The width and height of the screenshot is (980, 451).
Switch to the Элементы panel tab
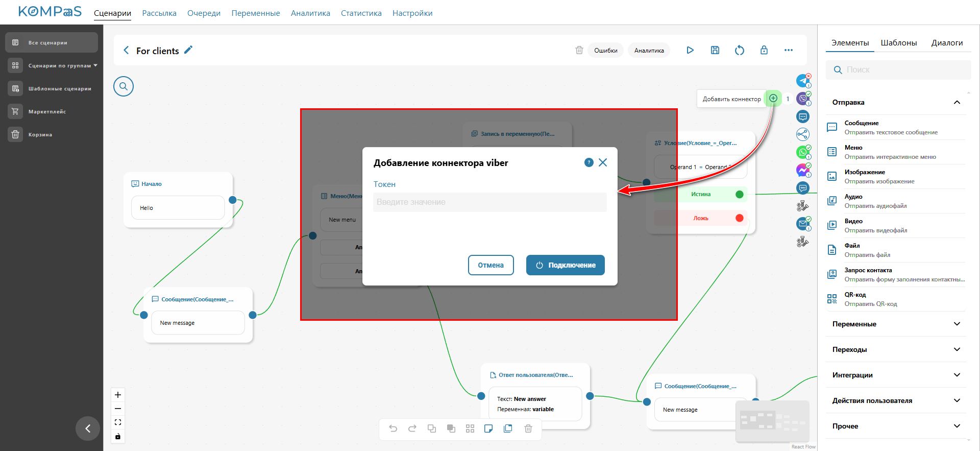850,43
